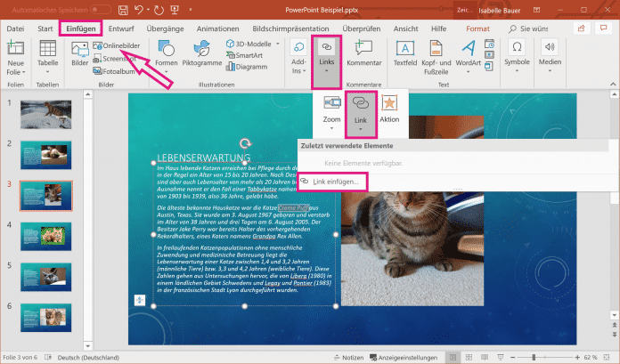Expand the 3D-Modelle dropdown
The width and height of the screenshot is (620, 364).
[x=252, y=44]
